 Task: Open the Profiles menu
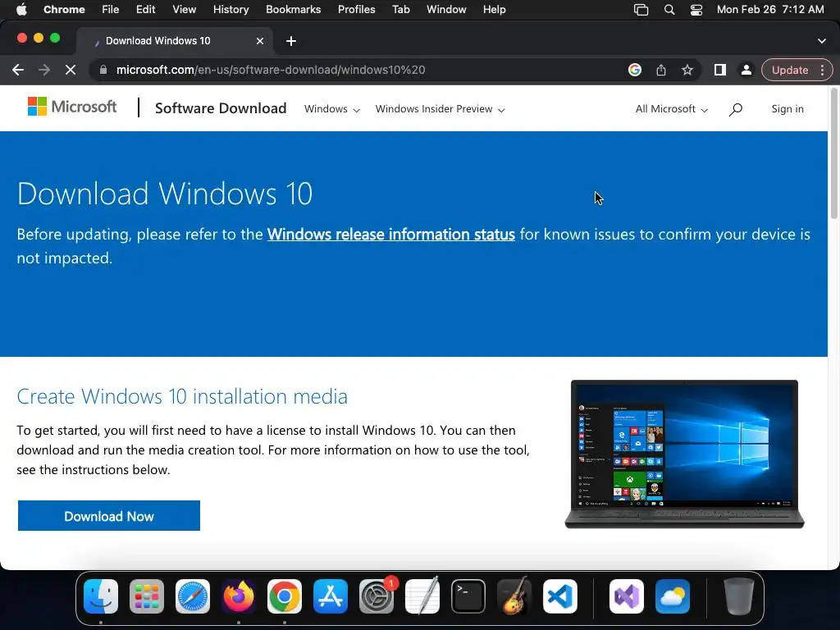356,9
